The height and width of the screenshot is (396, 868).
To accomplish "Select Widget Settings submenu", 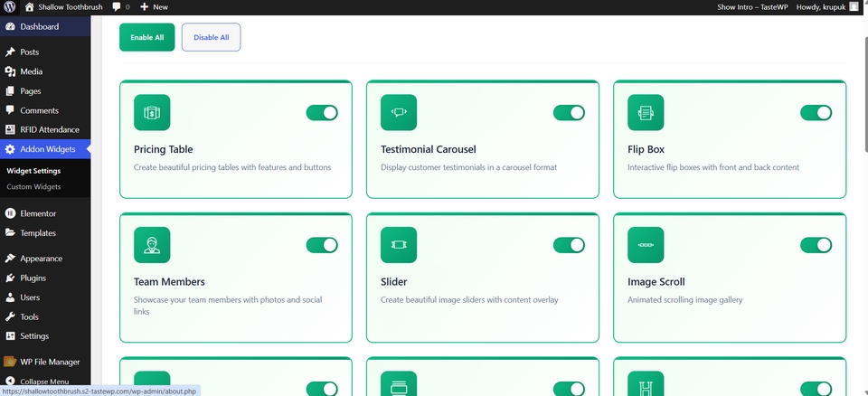I will [x=33, y=171].
